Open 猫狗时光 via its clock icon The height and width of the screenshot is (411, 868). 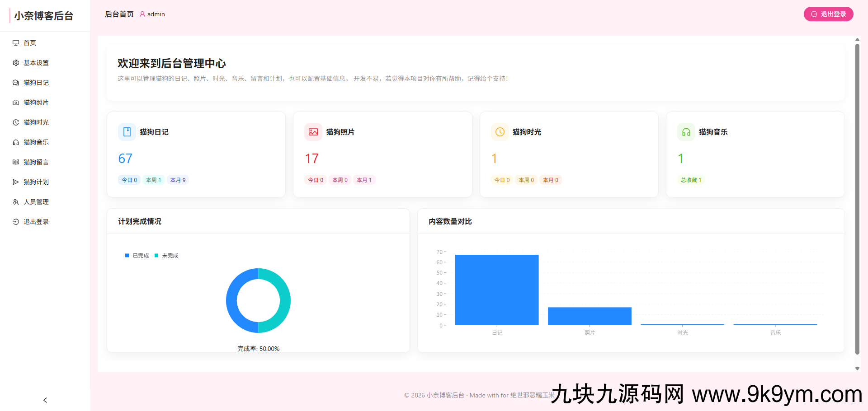click(x=15, y=122)
